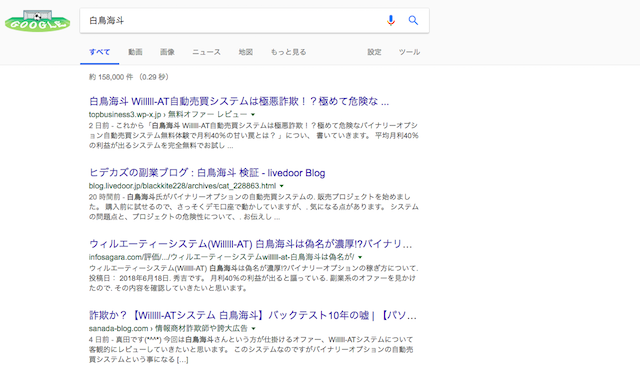Switch to the 動画 tab
The width and height of the screenshot is (640, 371).
135,52
